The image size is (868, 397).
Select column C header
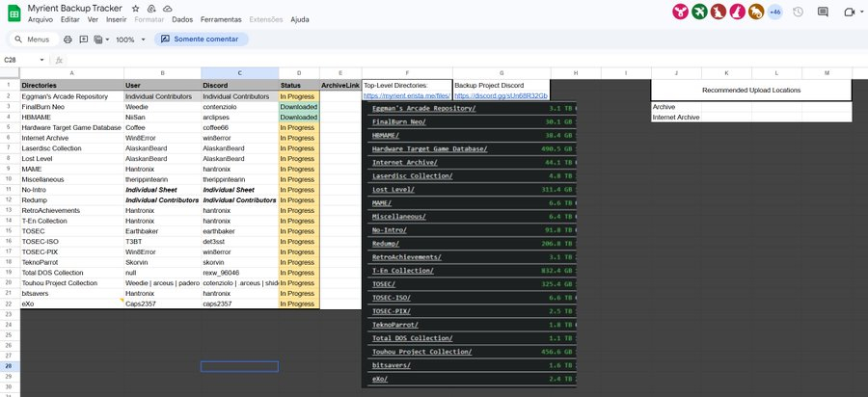239,73
